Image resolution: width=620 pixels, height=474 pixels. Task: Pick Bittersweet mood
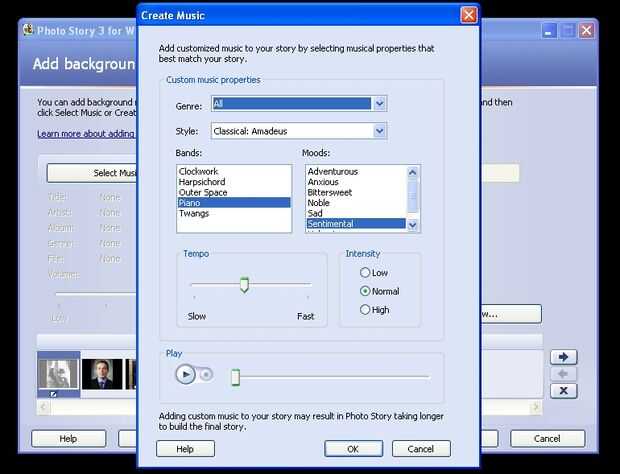tap(356, 192)
